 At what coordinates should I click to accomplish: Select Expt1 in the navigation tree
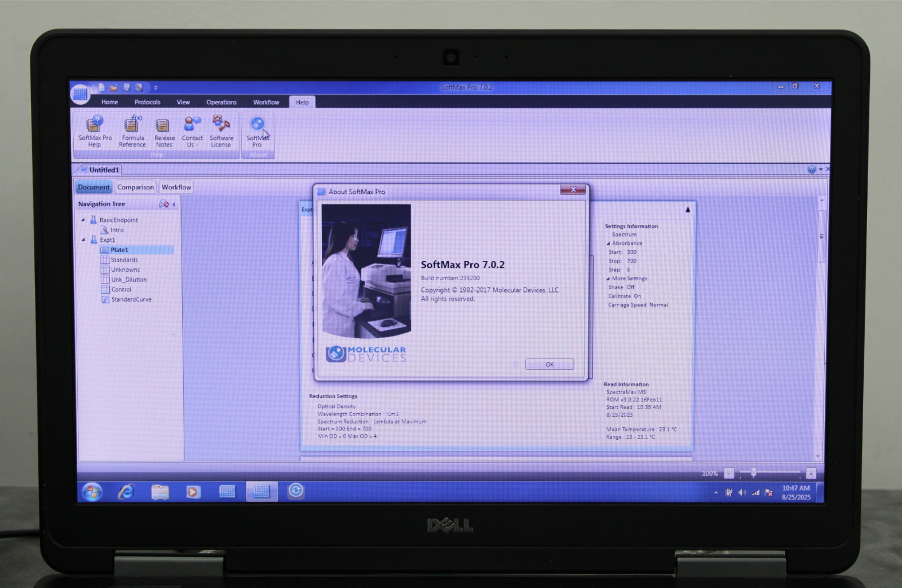point(107,240)
